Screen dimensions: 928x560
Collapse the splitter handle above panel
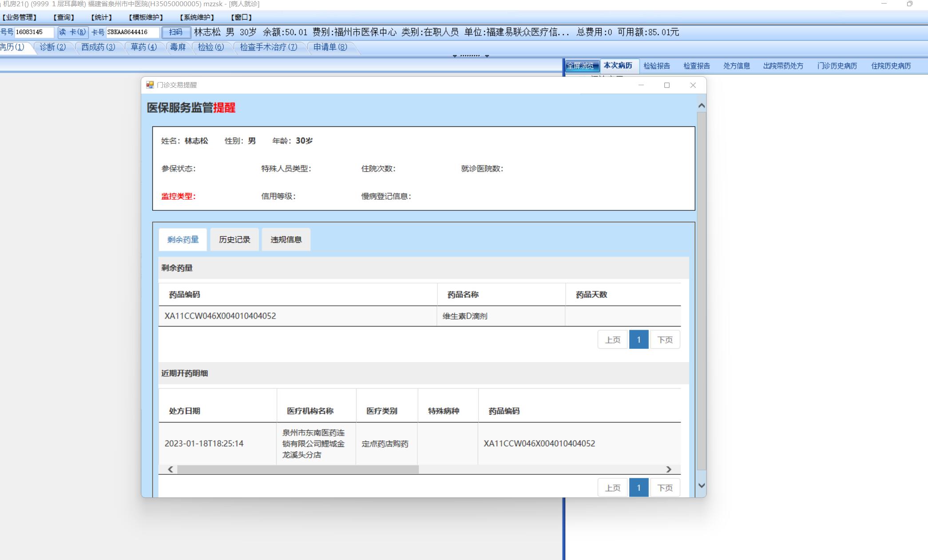(x=470, y=56)
